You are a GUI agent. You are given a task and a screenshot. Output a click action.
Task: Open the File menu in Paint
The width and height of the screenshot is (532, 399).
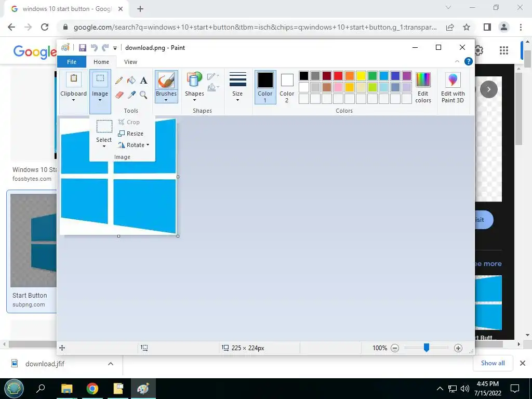72,62
